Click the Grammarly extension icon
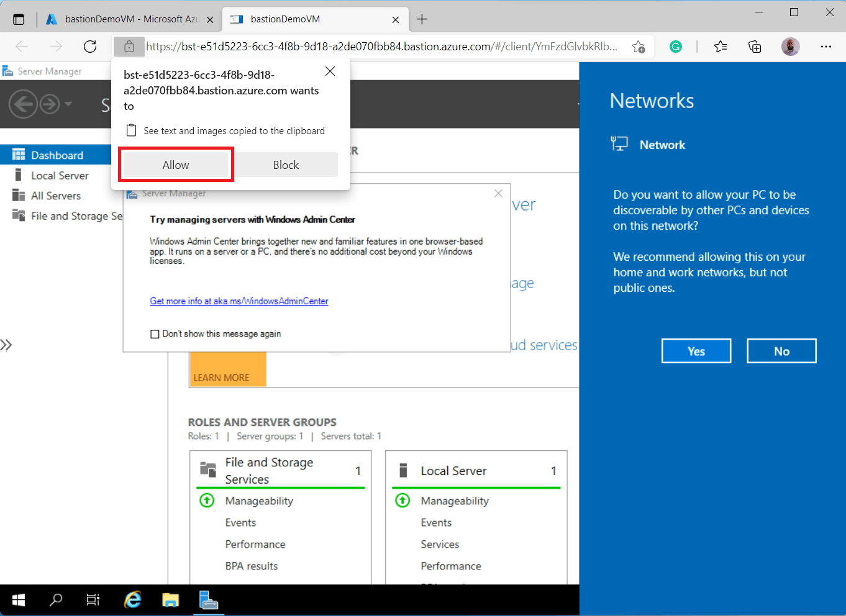 [675, 47]
